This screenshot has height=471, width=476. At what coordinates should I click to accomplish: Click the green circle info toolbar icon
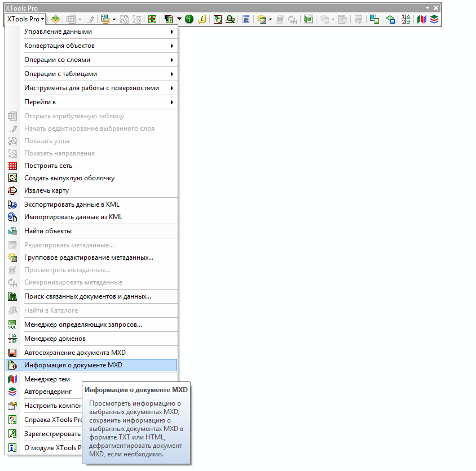(189, 19)
